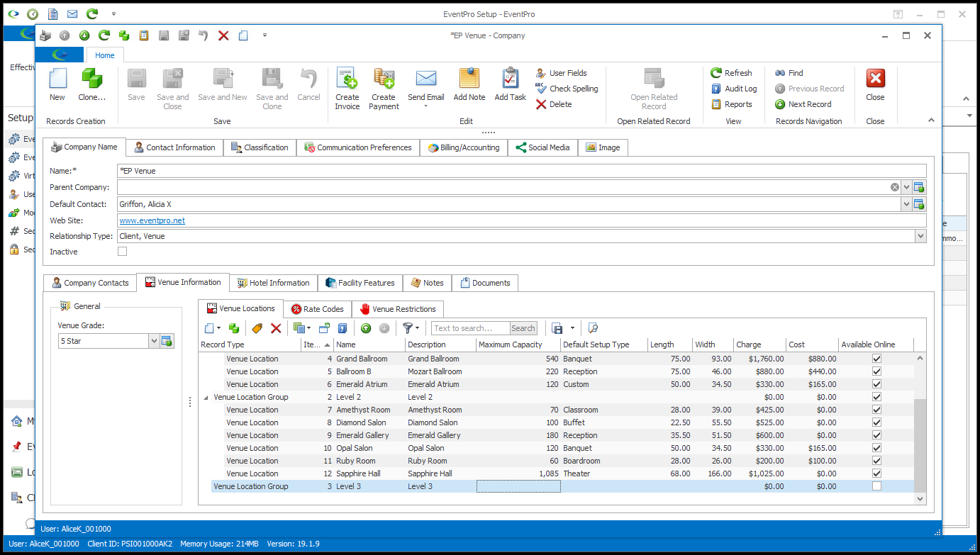Click the Send Email envelope icon
The image size is (980, 555).
tap(425, 78)
